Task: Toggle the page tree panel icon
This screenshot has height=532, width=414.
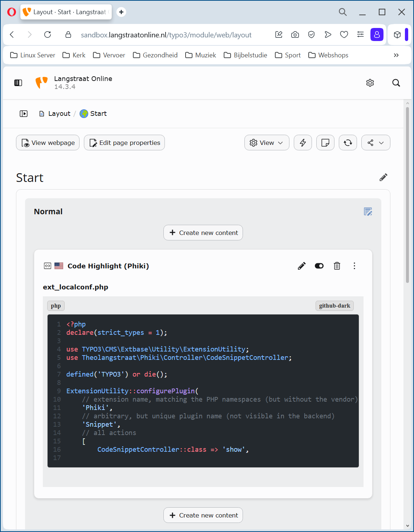Action: [24, 114]
